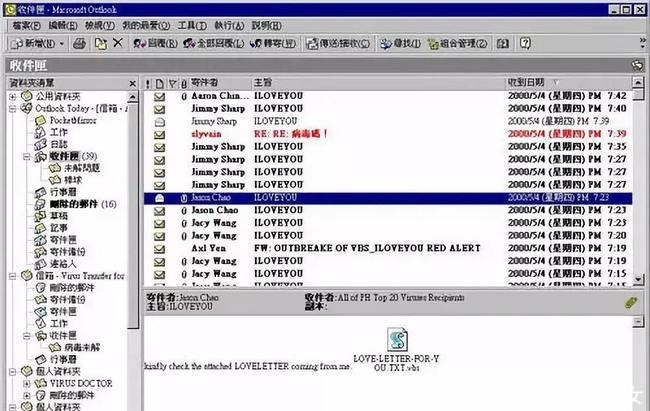Open the dropdown arrow beside 新增 button

tap(62, 44)
